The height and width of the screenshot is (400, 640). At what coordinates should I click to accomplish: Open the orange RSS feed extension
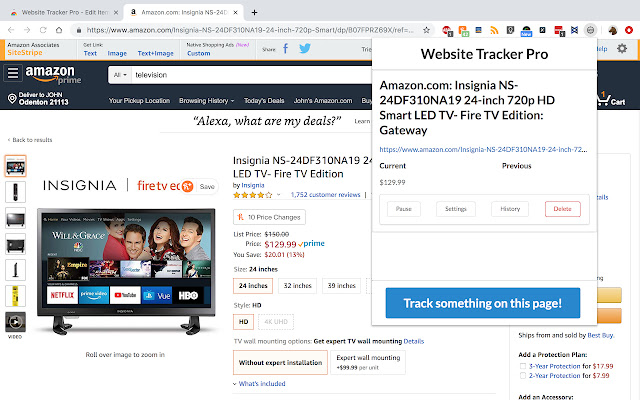tap(495, 30)
